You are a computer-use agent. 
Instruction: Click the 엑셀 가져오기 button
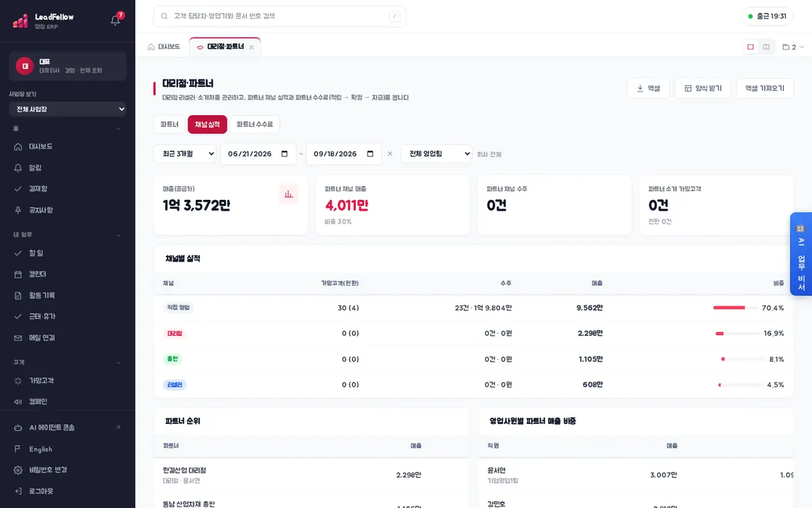[765, 88]
